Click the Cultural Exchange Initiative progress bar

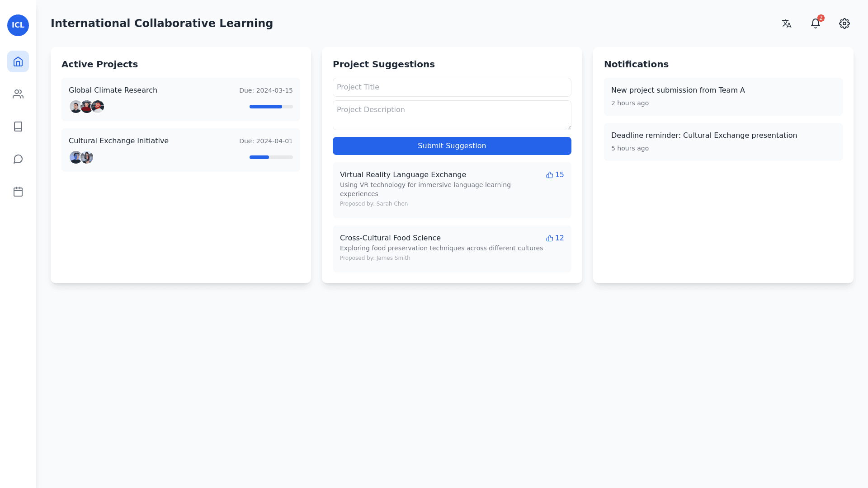271,157
